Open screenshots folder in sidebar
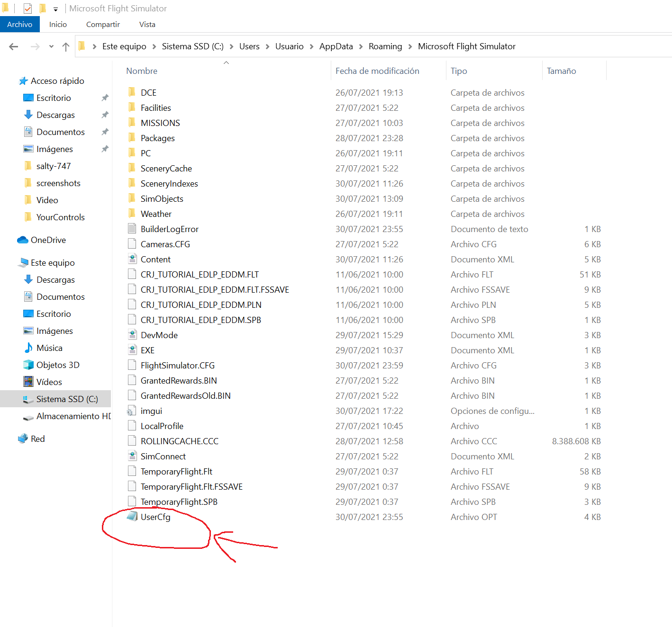 (58, 183)
